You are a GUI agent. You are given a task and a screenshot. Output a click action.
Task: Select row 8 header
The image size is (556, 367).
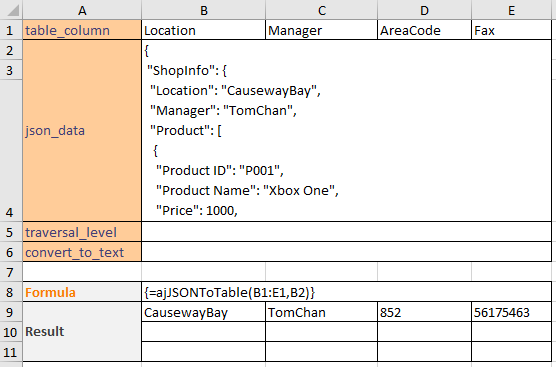pyautogui.click(x=11, y=292)
